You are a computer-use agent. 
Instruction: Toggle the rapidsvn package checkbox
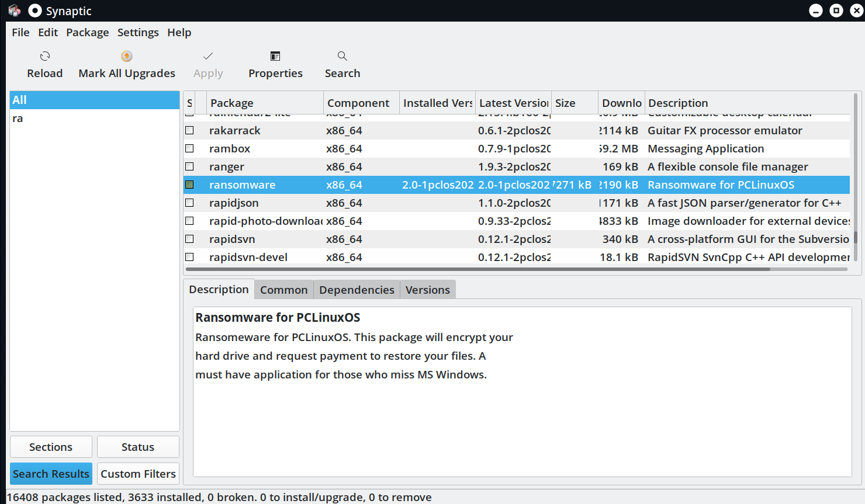pyautogui.click(x=189, y=239)
